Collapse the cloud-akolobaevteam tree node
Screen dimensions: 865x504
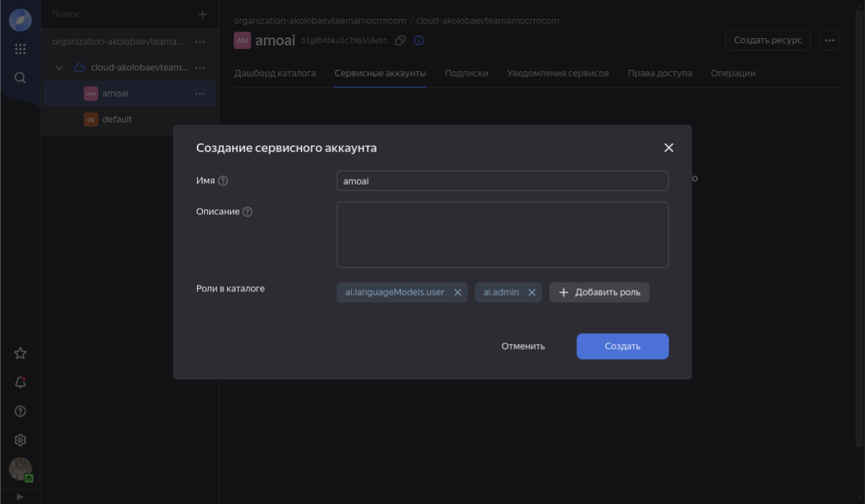coord(60,68)
